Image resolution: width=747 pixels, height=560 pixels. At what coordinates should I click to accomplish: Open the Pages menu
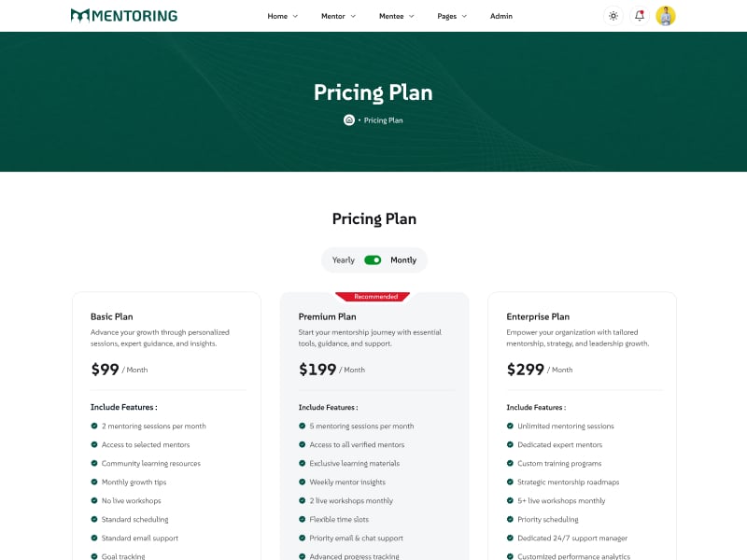(452, 16)
